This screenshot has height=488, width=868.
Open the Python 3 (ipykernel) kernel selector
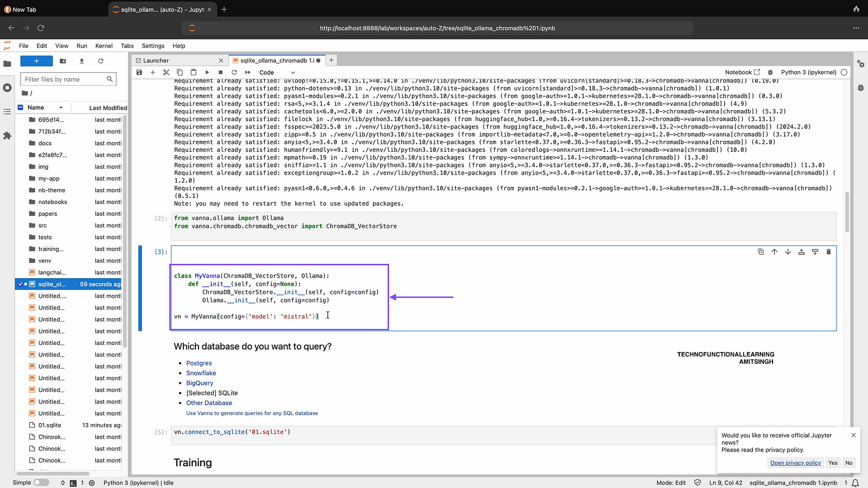pos(808,72)
